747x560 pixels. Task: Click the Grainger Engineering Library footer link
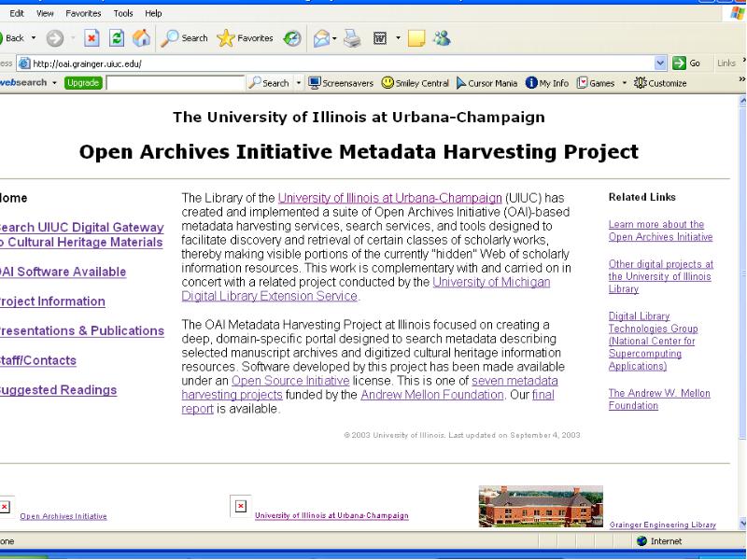(663, 525)
